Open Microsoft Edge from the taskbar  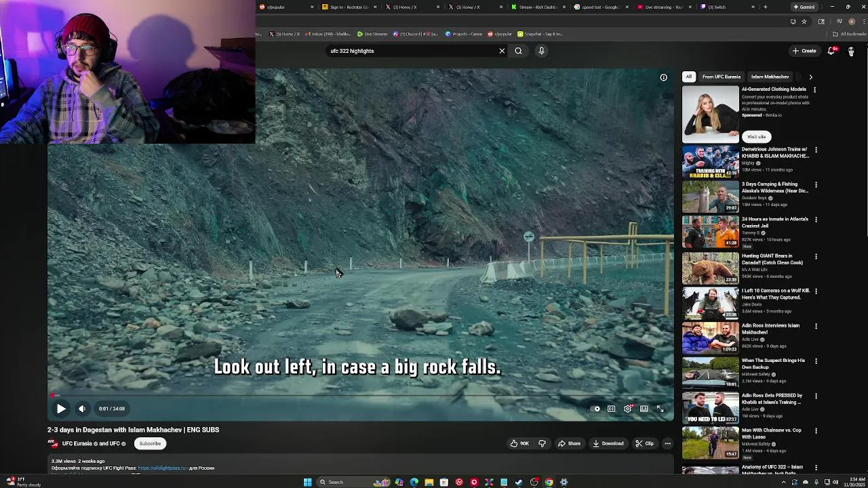click(x=414, y=482)
